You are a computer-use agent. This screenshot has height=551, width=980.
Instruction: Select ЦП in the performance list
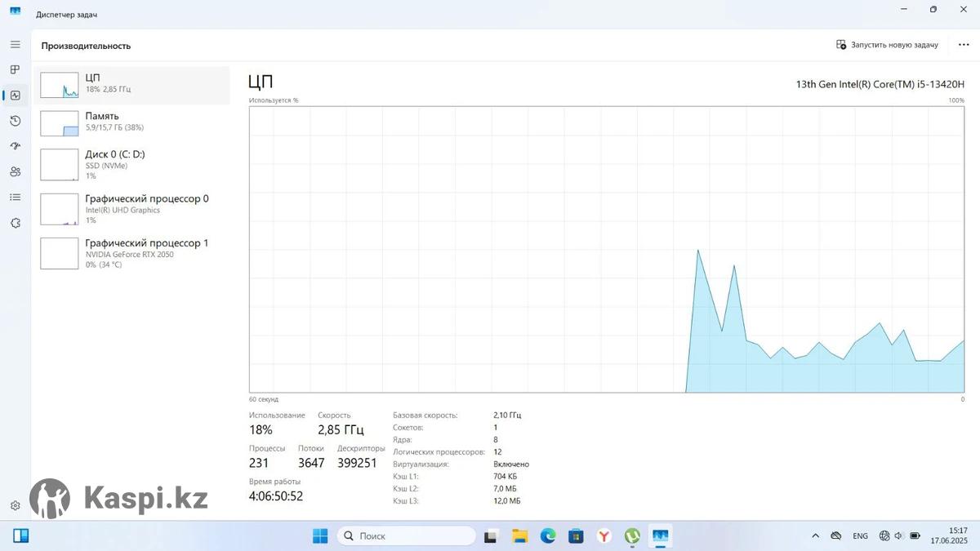pyautogui.click(x=132, y=85)
